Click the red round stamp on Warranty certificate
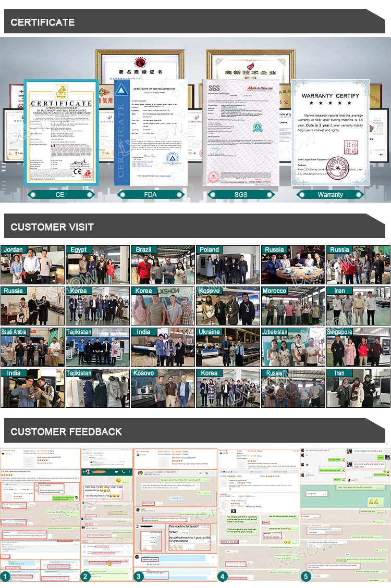The height and width of the screenshot is (588, 391). coord(337,168)
